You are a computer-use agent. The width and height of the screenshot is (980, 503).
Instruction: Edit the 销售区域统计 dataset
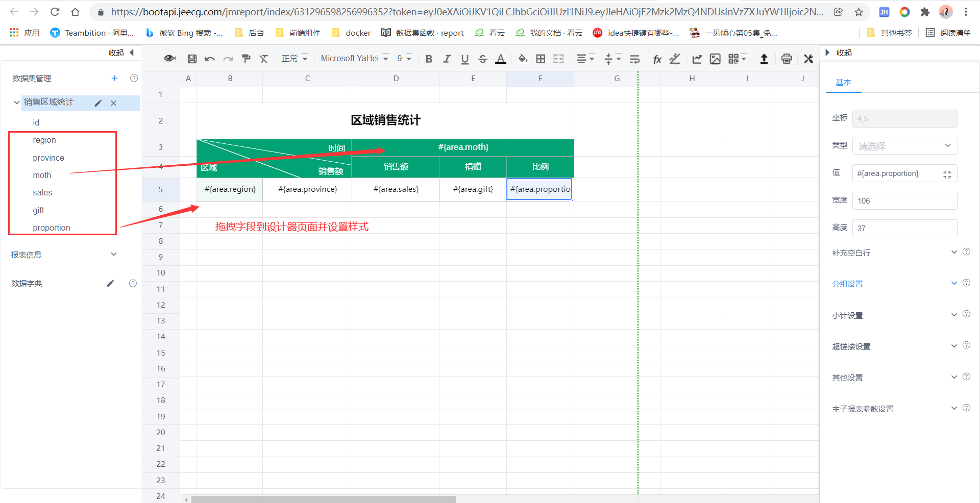[98, 103]
